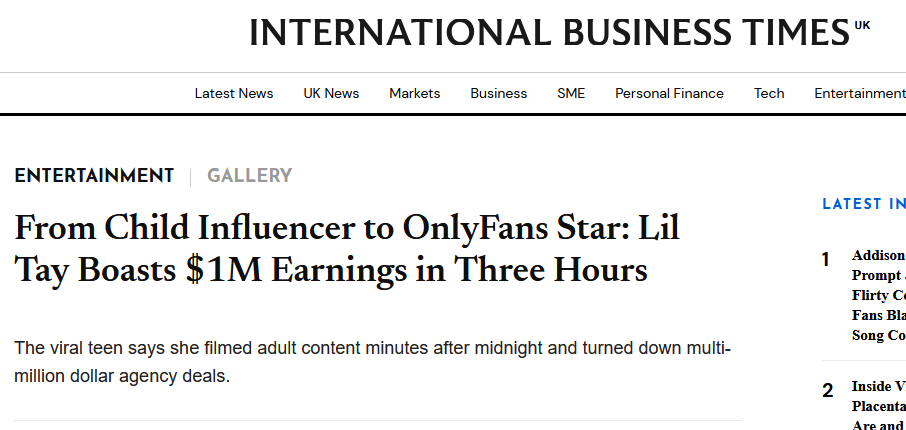906x430 pixels.
Task: Open the Markets navigation link
Action: pos(414,93)
